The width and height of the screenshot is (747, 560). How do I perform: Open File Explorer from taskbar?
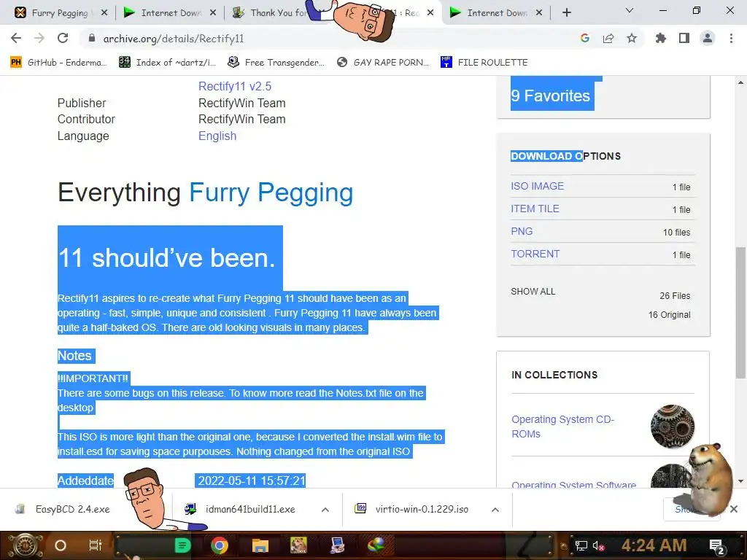260,545
